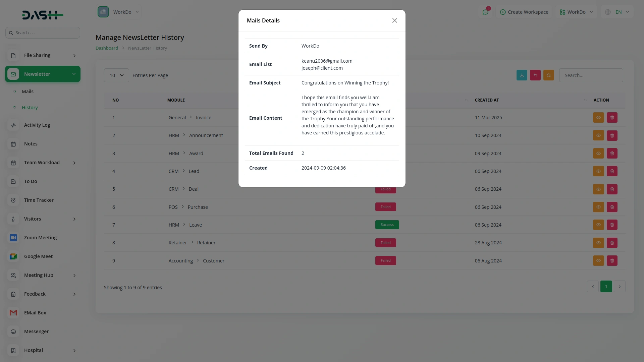
Task: Open the entries per page dropdown
Action: point(116,75)
